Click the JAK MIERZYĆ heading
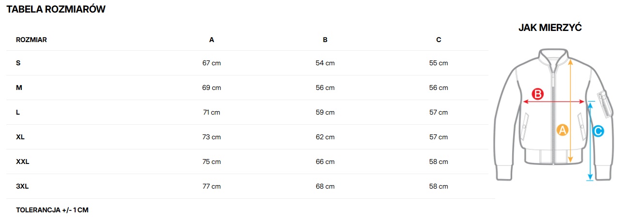Viewport: 644px width, 222px height. [x=550, y=28]
